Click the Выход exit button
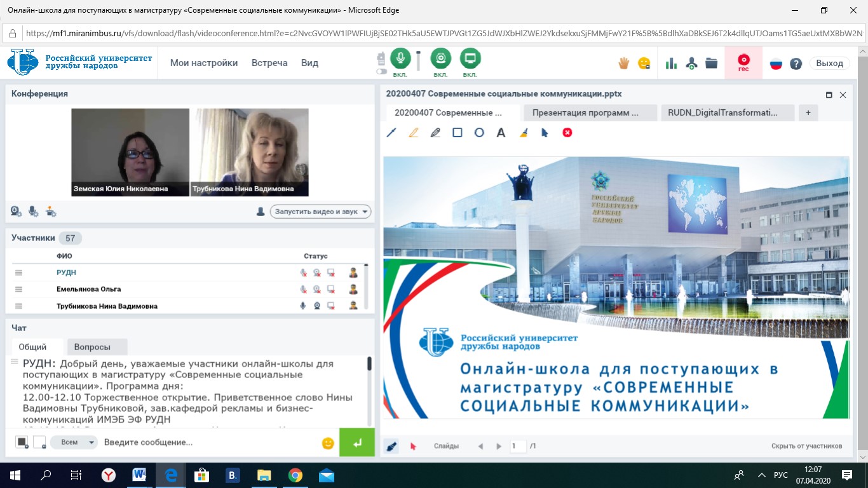868x488 pixels. click(829, 64)
